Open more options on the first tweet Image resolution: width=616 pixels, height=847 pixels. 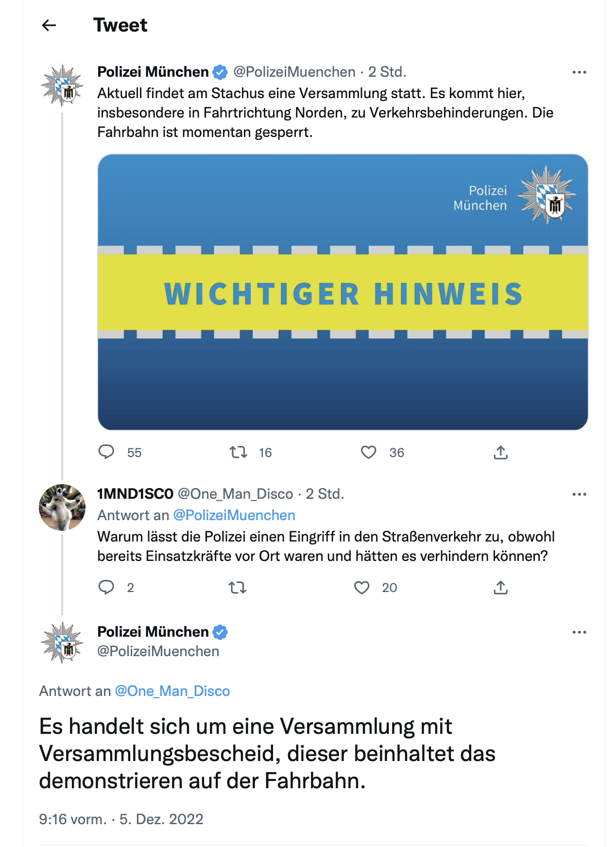pyautogui.click(x=579, y=72)
